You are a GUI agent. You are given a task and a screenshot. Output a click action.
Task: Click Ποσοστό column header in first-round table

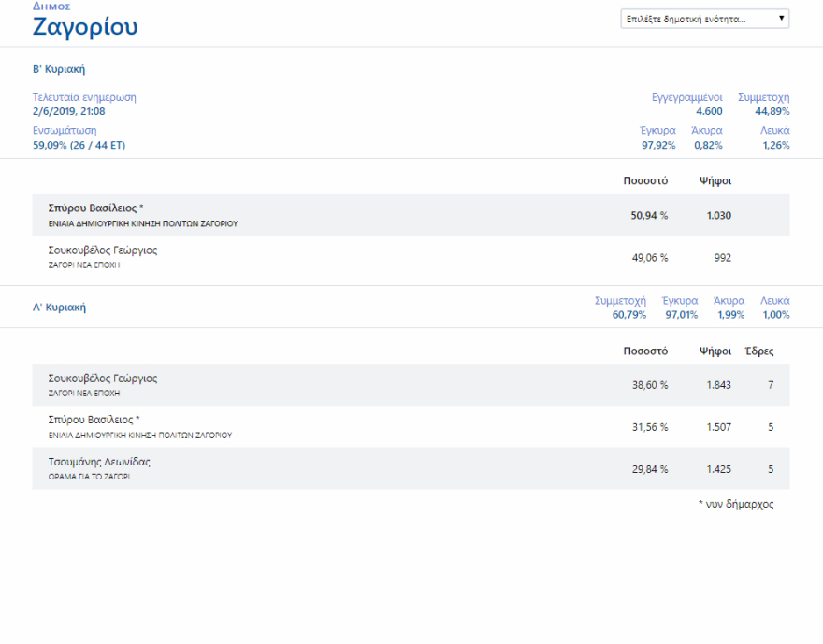pyautogui.click(x=645, y=351)
